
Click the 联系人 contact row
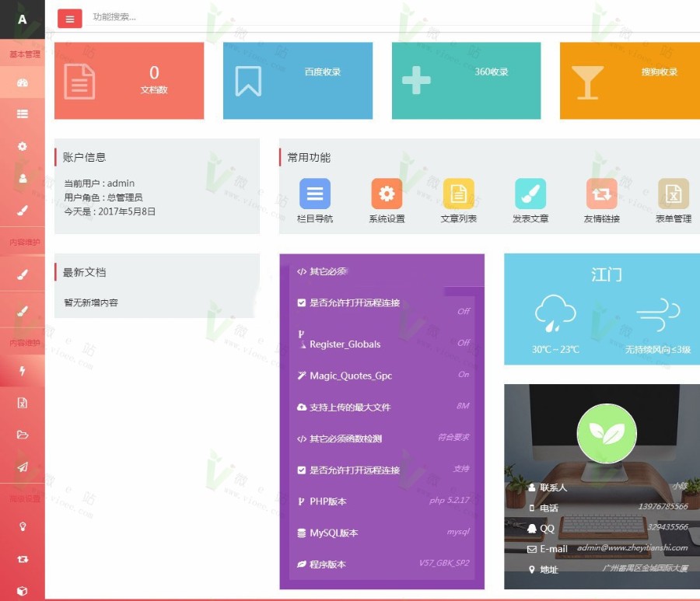(x=607, y=487)
